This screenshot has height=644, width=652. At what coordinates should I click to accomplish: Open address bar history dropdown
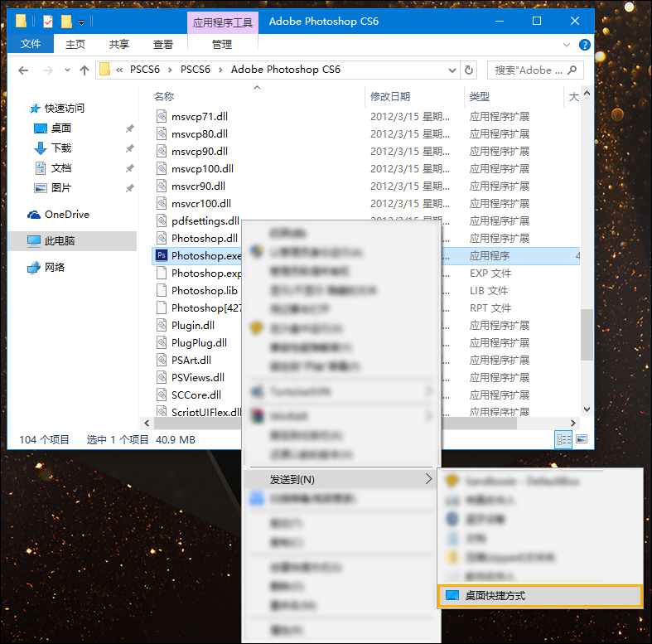pyautogui.click(x=452, y=70)
